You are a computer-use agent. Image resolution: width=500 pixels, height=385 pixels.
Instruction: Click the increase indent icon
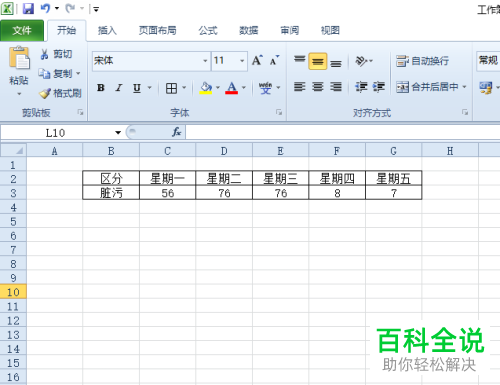click(x=378, y=87)
